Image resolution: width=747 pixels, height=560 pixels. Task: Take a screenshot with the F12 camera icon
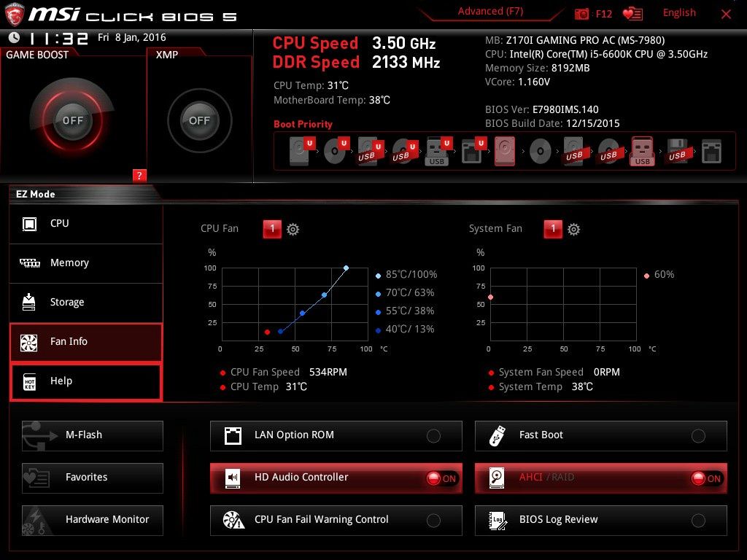pos(581,14)
